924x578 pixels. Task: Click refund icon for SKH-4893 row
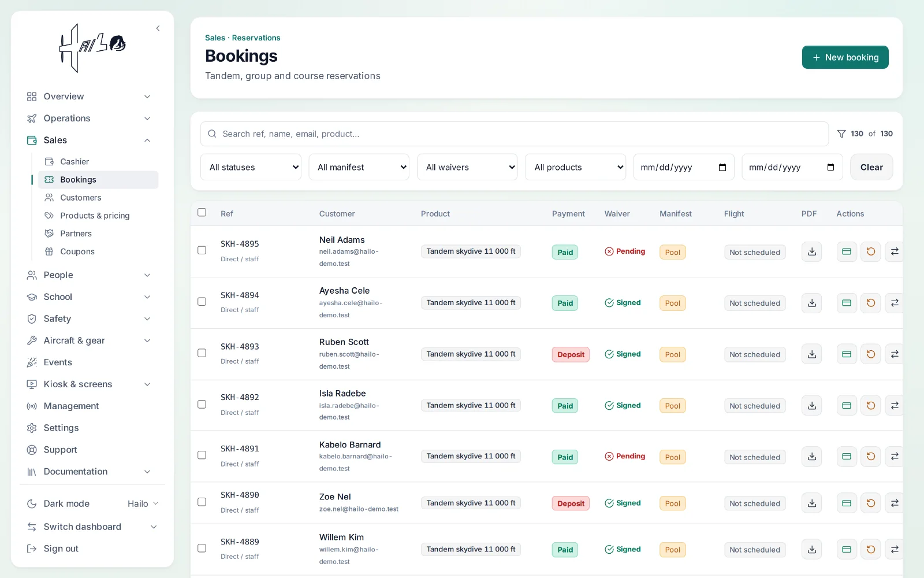[x=871, y=354]
